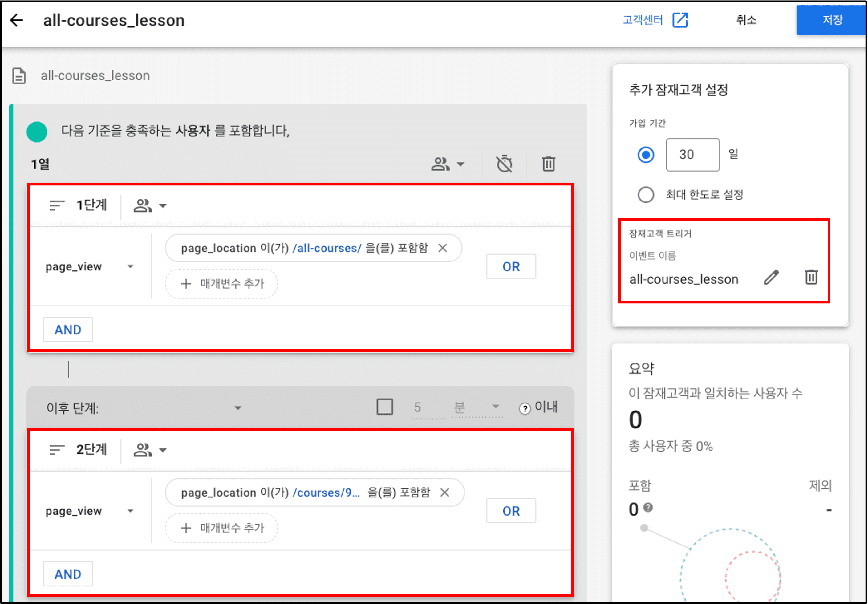Click the 30 membership days input field
Screen dimensions: 868x604
click(x=693, y=155)
